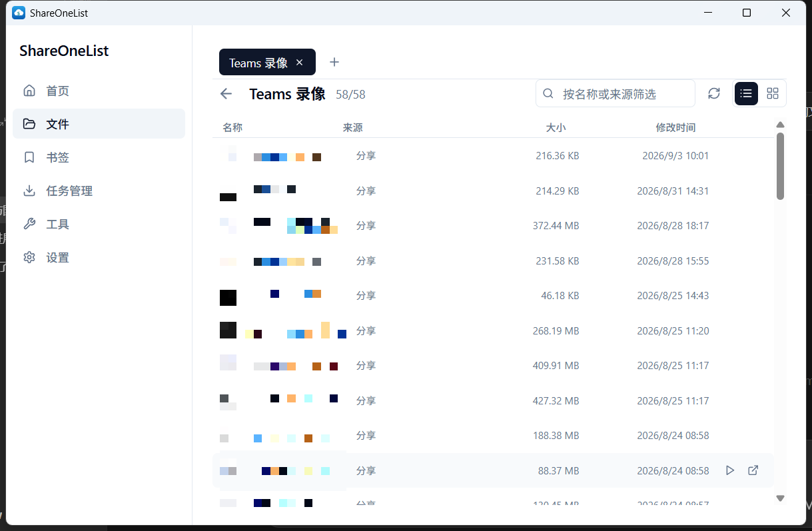Add a new tab with plus icon

click(334, 62)
